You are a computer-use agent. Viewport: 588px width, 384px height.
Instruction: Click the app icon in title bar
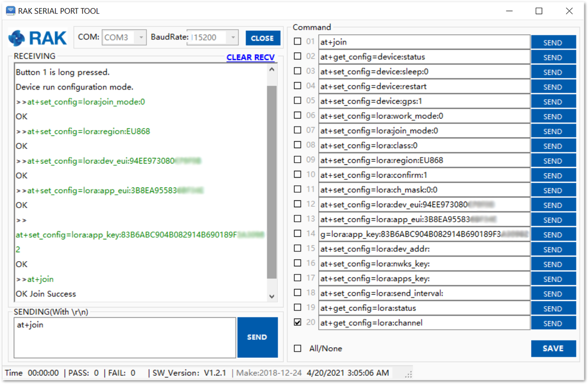(11, 11)
